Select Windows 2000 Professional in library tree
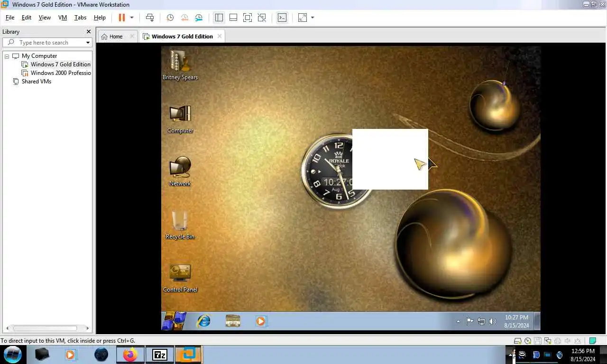607x364 pixels. pyautogui.click(x=60, y=73)
